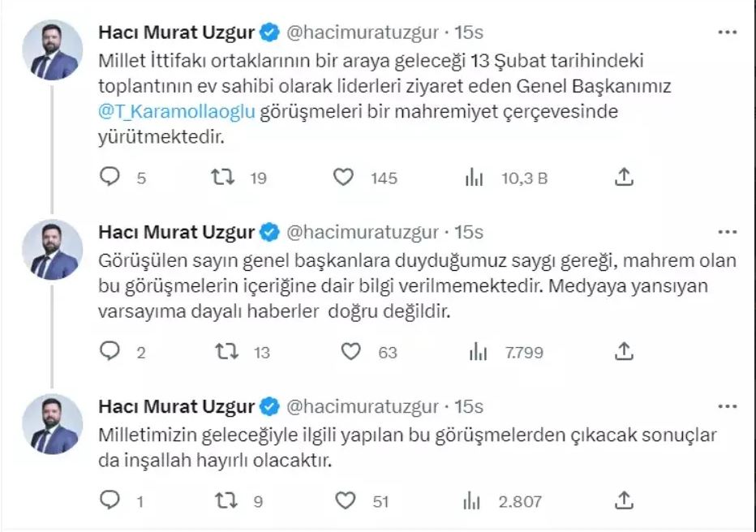Share the first tweet via share icon
The width and height of the screenshot is (756, 532).
pyautogui.click(x=624, y=177)
